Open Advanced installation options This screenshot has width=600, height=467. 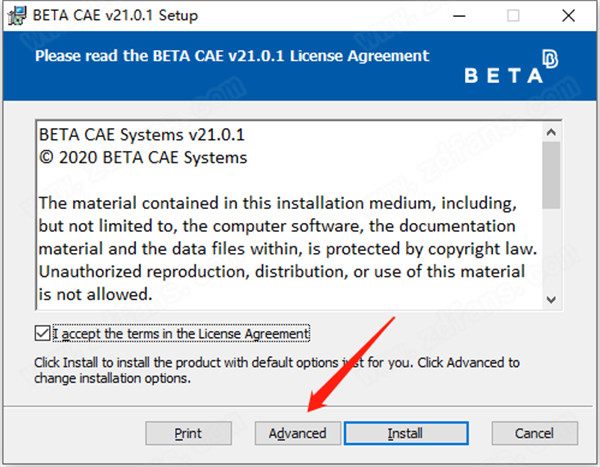pos(297,433)
